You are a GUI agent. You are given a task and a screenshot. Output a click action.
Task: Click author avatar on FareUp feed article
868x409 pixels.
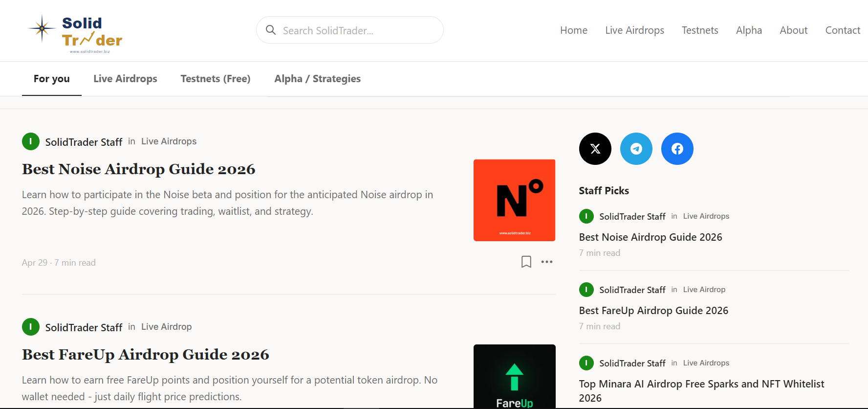tap(31, 327)
